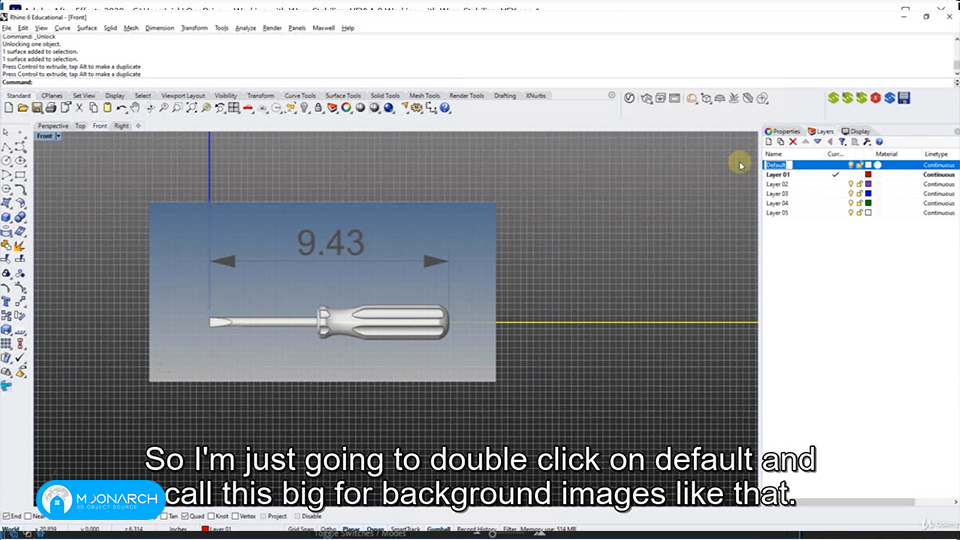The image size is (960, 540).
Task: Select the Rectangle tool in left sidebar
Action: tap(20, 175)
